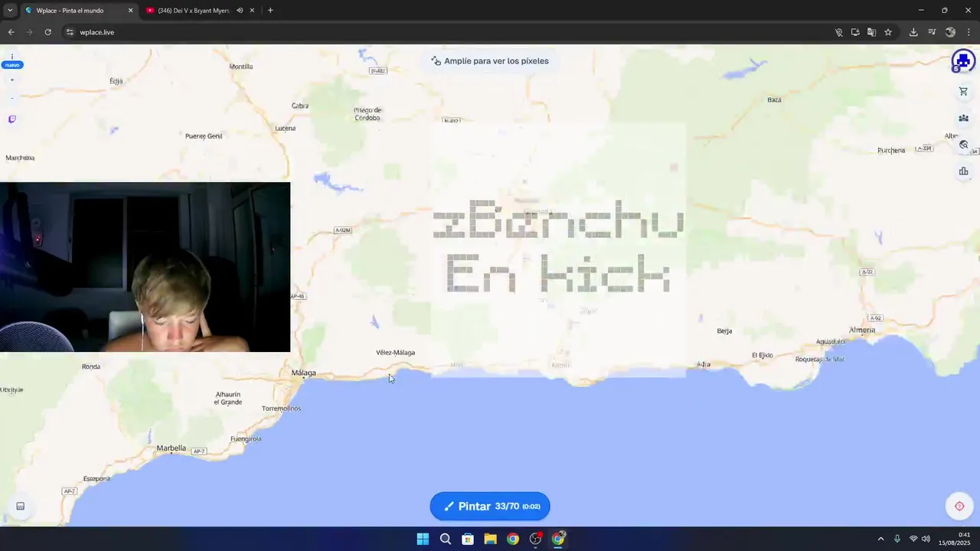Image resolution: width=980 pixels, height=551 pixels.
Task: Click the Baza label on map
Action: [774, 99]
